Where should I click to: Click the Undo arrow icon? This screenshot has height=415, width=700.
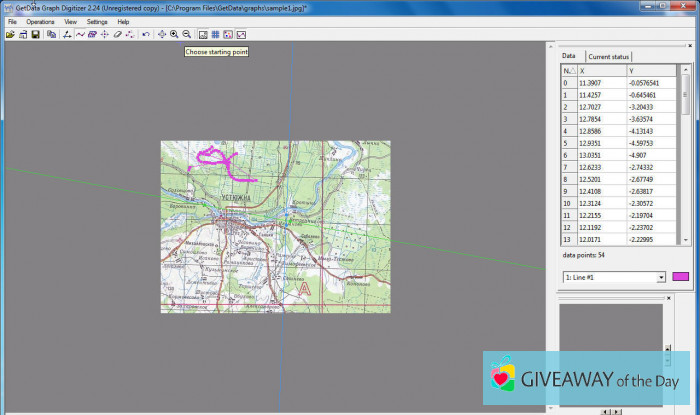(x=146, y=34)
